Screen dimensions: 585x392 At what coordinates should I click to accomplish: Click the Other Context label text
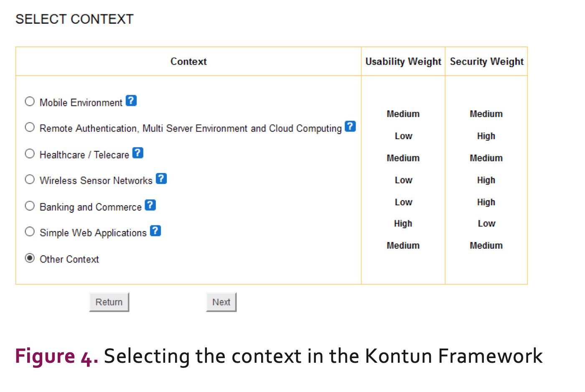(69, 259)
